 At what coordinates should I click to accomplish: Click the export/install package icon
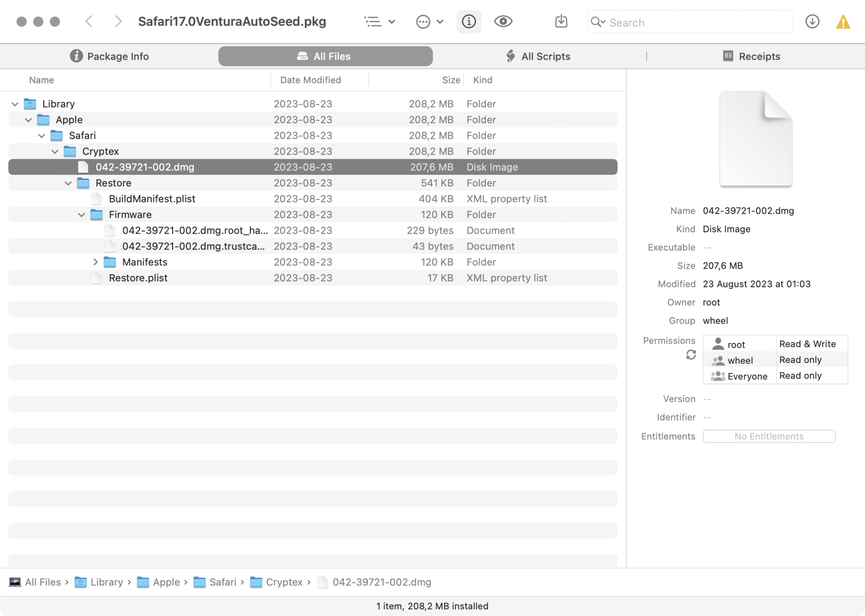pyautogui.click(x=561, y=22)
